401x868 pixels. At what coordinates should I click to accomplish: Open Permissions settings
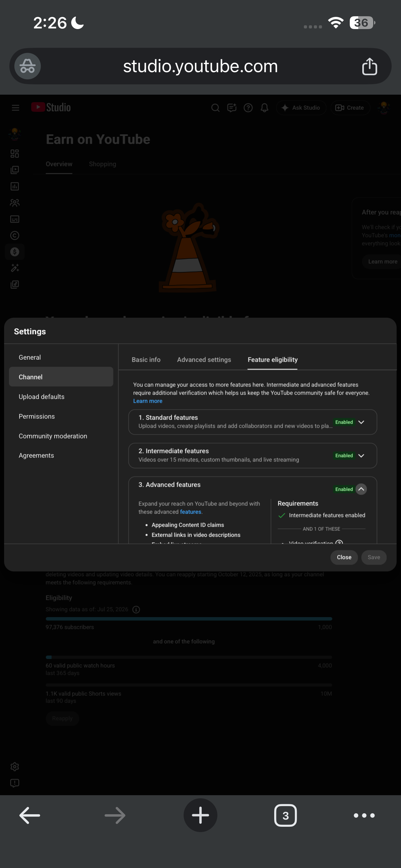(x=61, y=416)
